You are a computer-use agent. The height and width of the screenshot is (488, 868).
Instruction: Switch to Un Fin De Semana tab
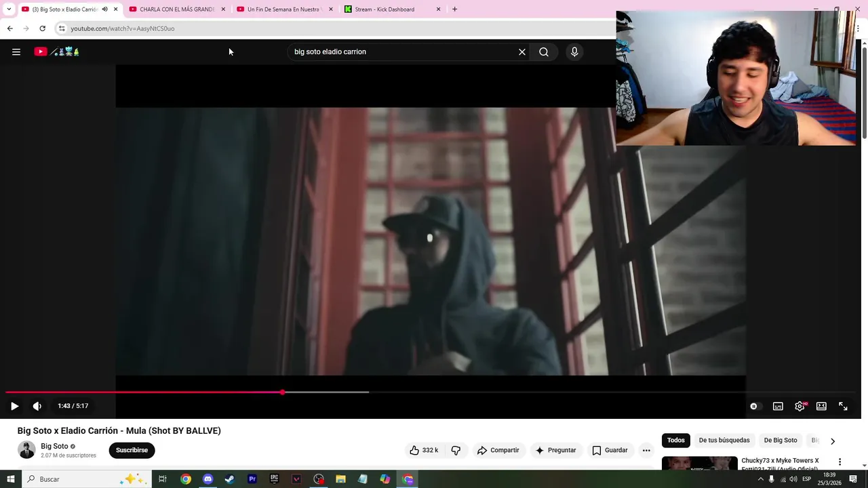284,9
